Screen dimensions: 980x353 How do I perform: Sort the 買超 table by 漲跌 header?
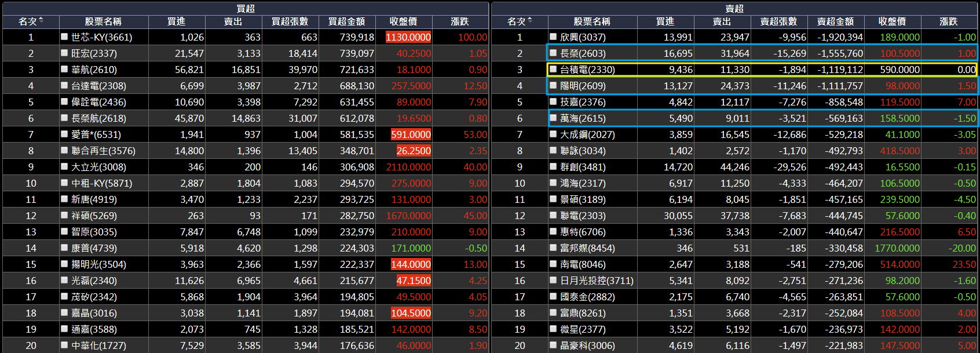coord(460,21)
